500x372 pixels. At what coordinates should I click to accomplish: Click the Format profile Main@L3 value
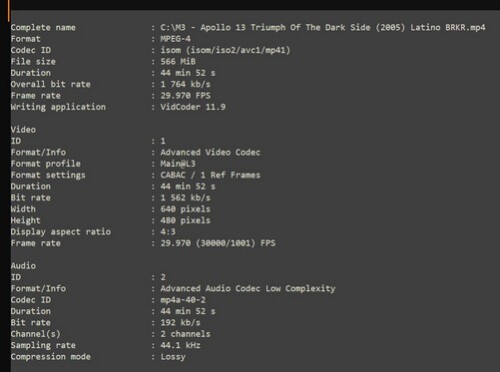[178, 164]
